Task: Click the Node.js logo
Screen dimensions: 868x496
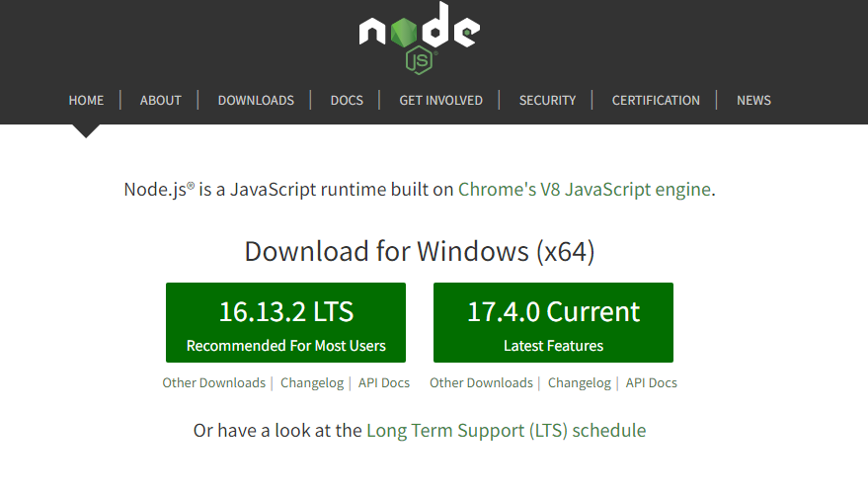Action: (419, 39)
